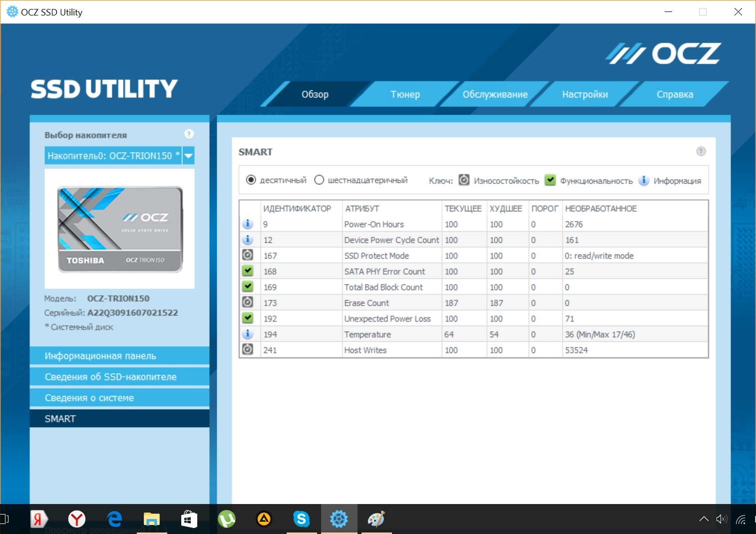Click the ИДЕНТИФИКАТОР column header

click(297, 209)
